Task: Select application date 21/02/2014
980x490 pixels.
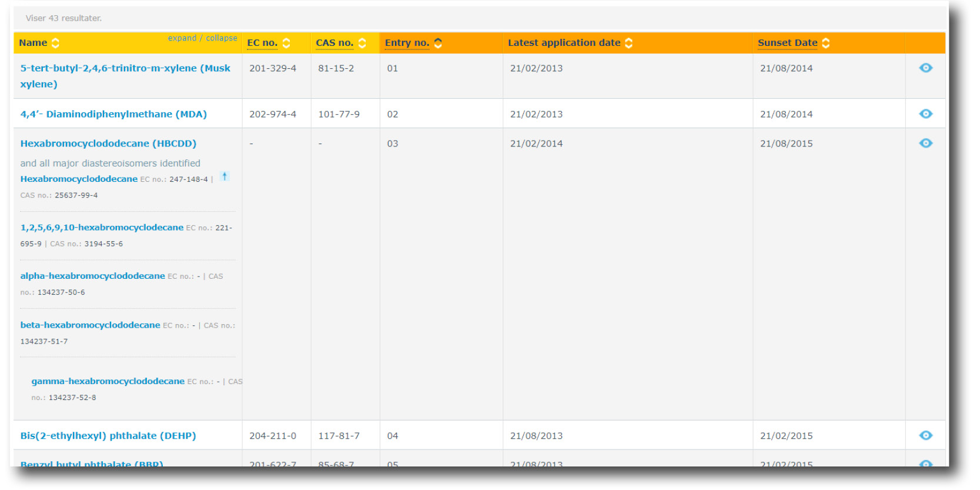Action: point(536,144)
